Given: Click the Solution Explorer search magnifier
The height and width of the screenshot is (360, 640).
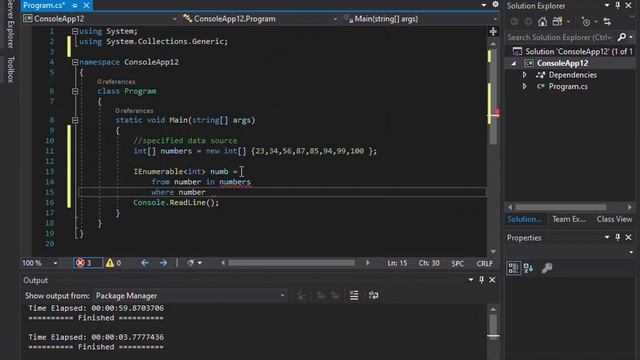Looking at the screenshot, I should click(622, 37).
